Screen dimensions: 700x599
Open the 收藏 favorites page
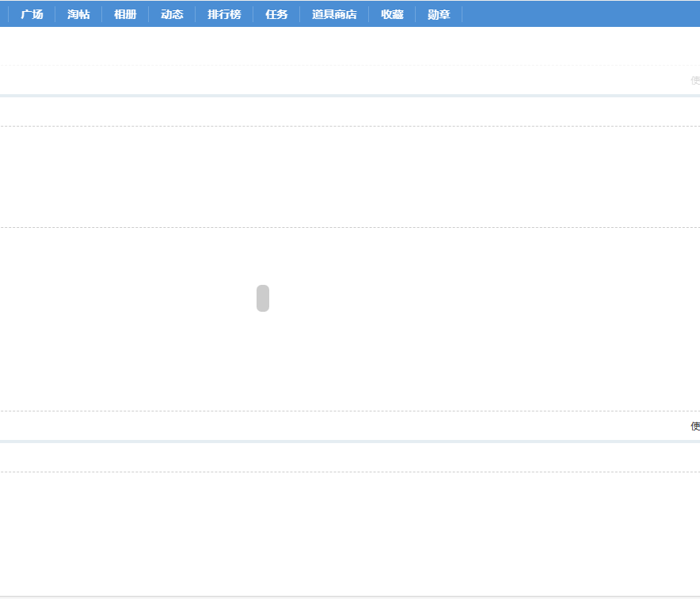pos(392,14)
